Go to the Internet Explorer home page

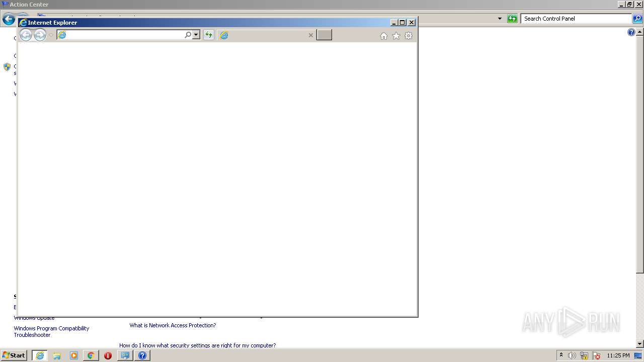(384, 36)
